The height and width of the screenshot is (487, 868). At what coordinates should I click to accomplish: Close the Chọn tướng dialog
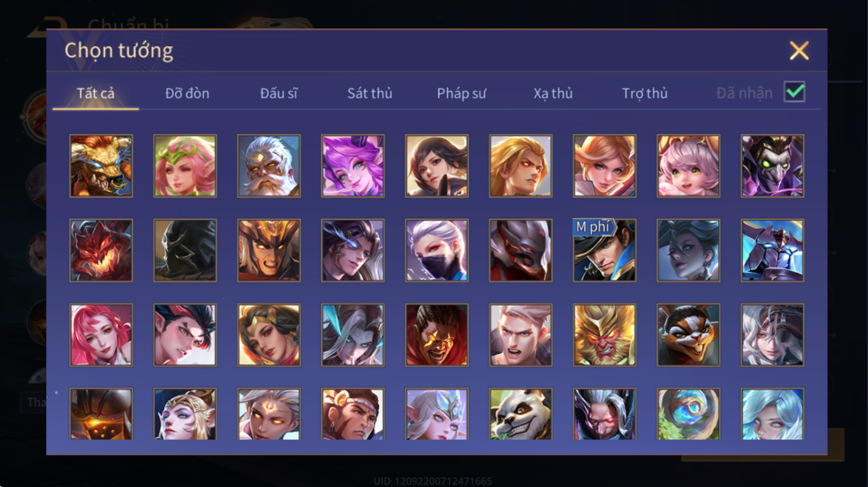pos(799,51)
